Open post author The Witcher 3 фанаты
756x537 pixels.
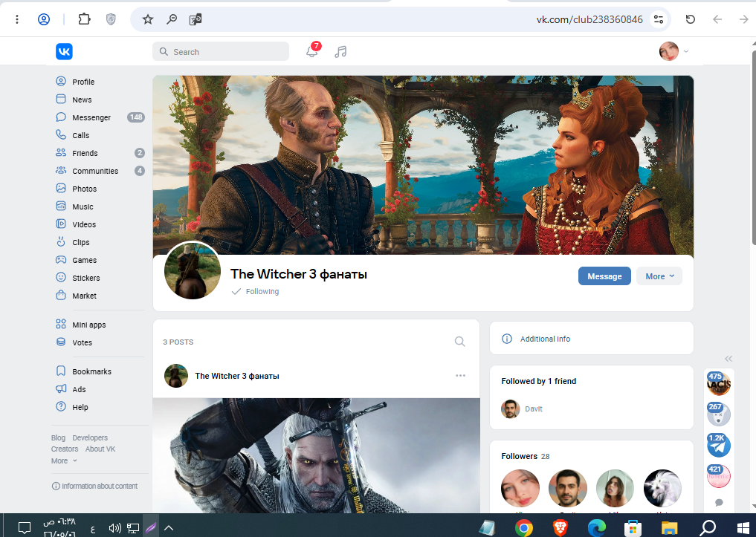click(x=236, y=376)
